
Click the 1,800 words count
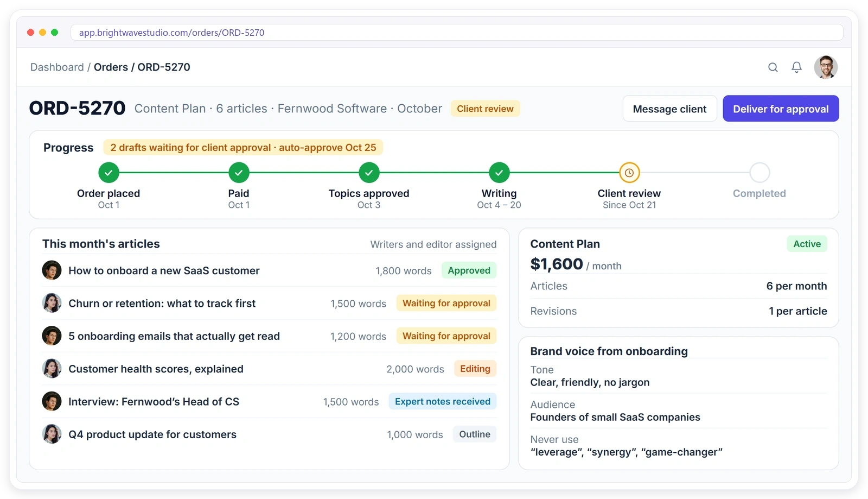pos(404,271)
